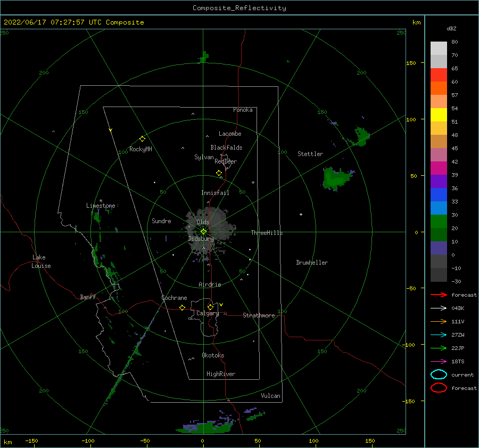Click the Banff town label
This screenshot has width=479, height=448.
[x=88, y=297]
